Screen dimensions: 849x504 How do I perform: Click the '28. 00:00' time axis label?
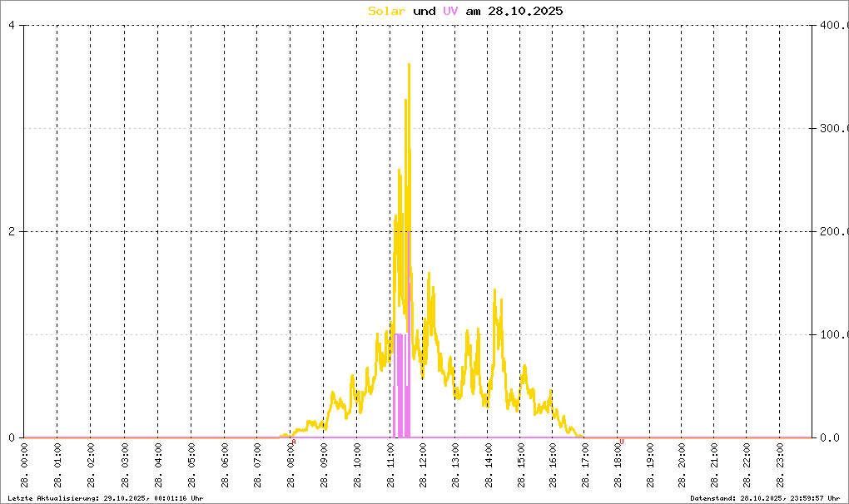(24, 468)
